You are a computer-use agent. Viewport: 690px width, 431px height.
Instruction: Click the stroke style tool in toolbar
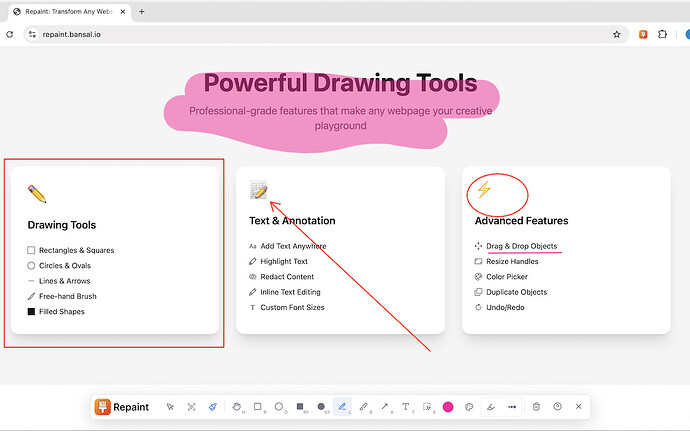coord(491,407)
